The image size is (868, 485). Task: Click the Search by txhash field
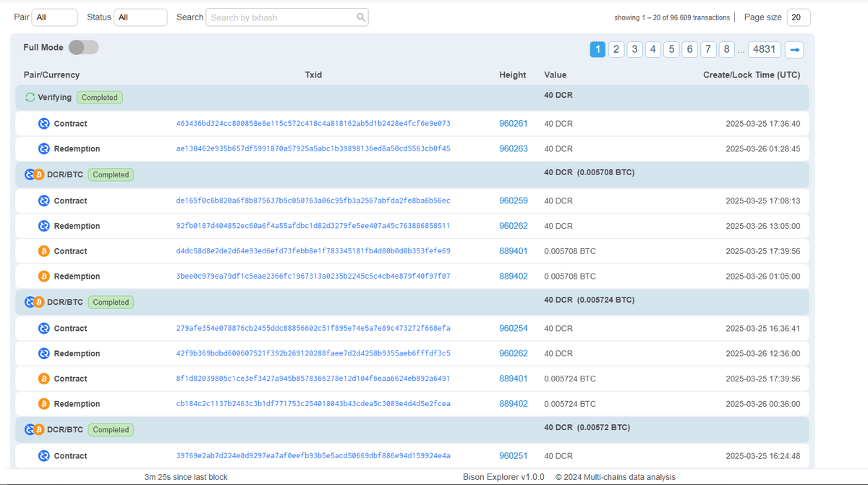click(x=287, y=17)
